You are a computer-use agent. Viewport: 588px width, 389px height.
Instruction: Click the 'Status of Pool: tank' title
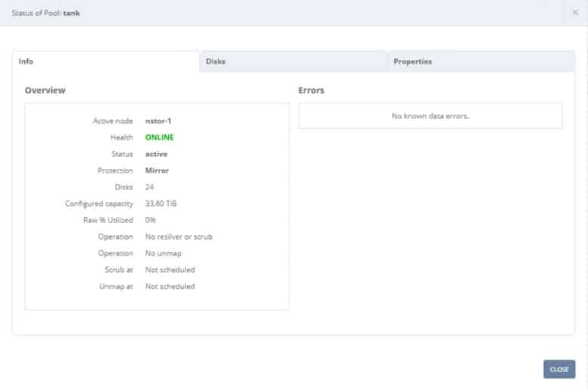(x=46, y=13)
